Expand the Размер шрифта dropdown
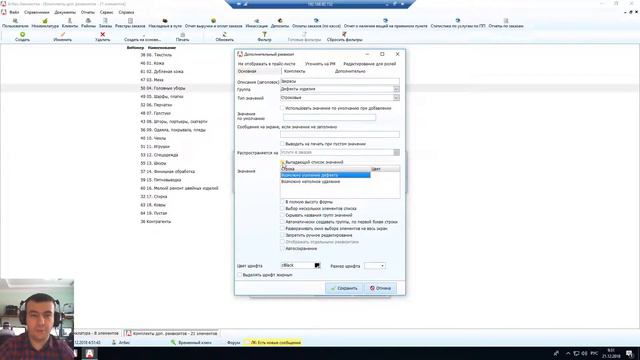Screen dimensions: 640x360 point(382,266)
